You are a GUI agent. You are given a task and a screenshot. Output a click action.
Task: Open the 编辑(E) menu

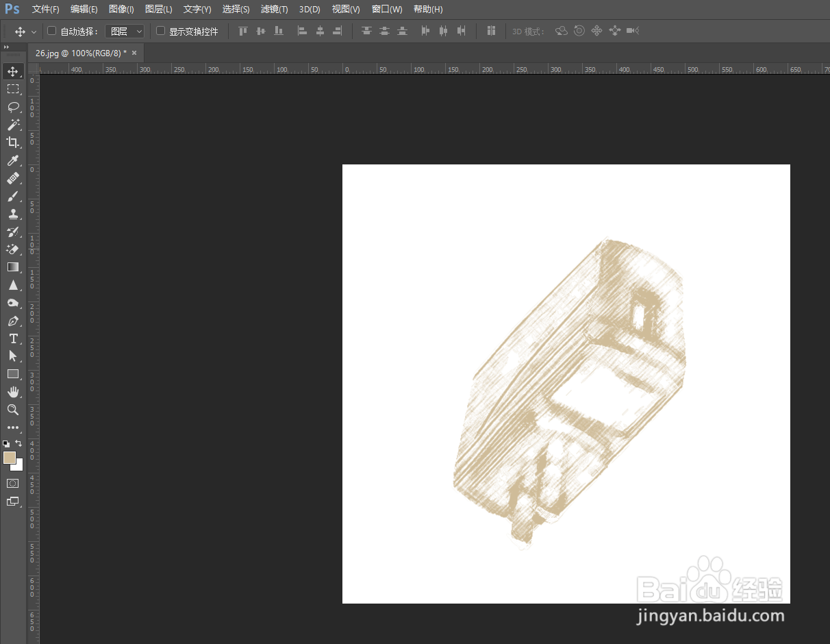point(84,10)
